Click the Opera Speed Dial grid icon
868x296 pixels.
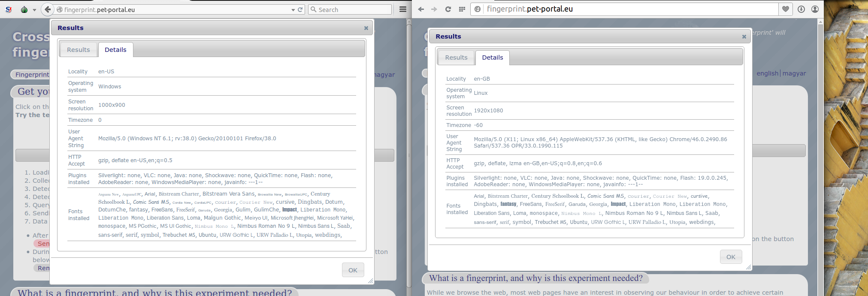tap(462, 9)
